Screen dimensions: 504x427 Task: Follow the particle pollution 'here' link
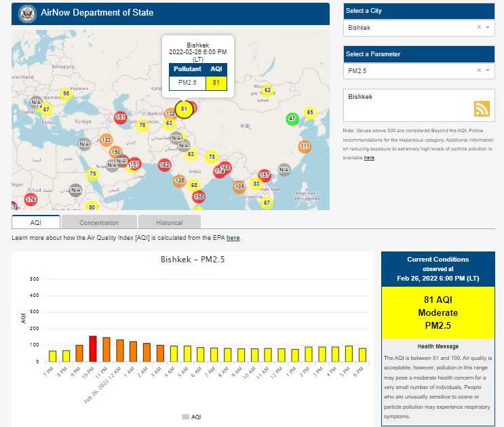(x=369, y=158)
